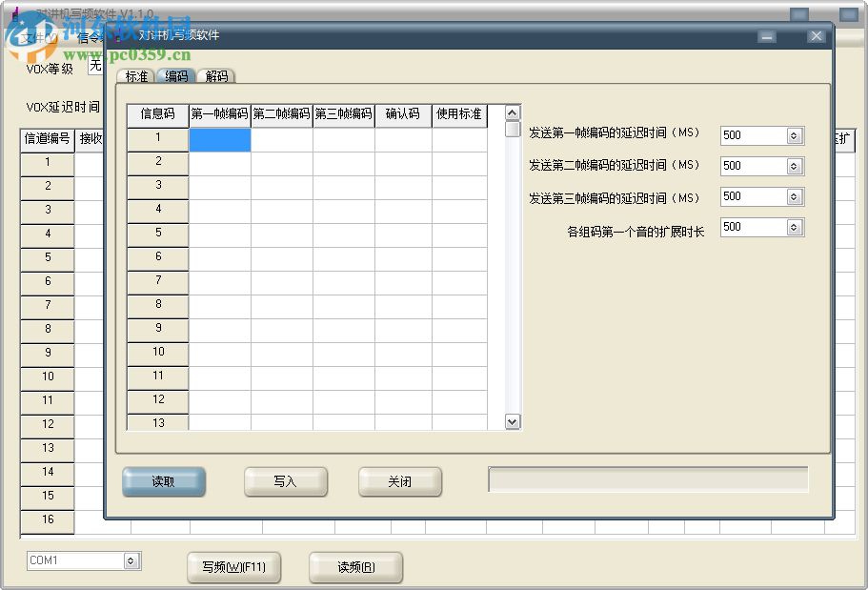This screenshot has height=590, width=868.
Task: Adjust second frame delay spinner arrows
Action: [x=794, y=166]
